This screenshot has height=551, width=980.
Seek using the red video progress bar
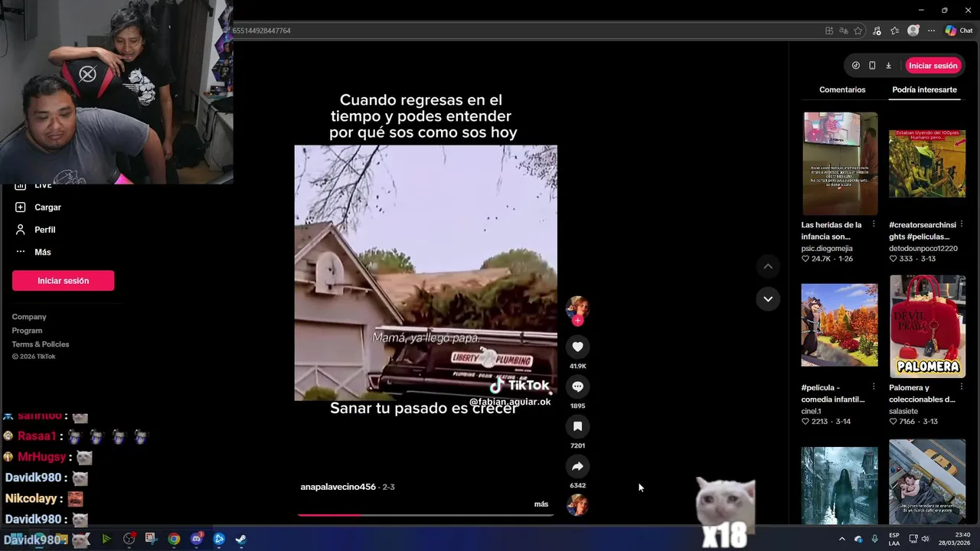tap(425, 515)
